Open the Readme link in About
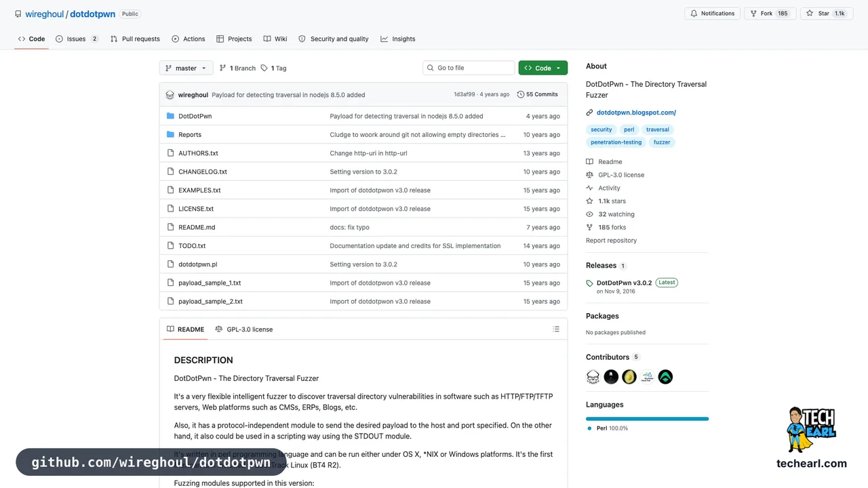This screenshot has height=488, width=868. (x=604, y=162)
